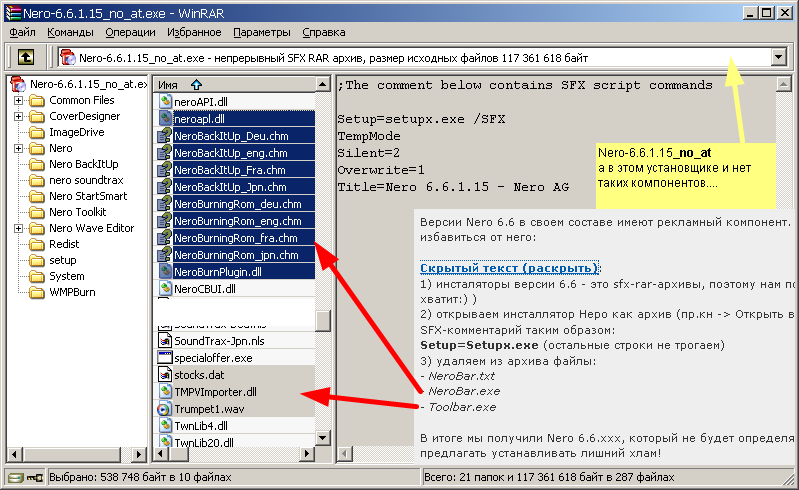Open the Файл menu
Viewport: 799px width, 490px height.
tap(22, 32)
